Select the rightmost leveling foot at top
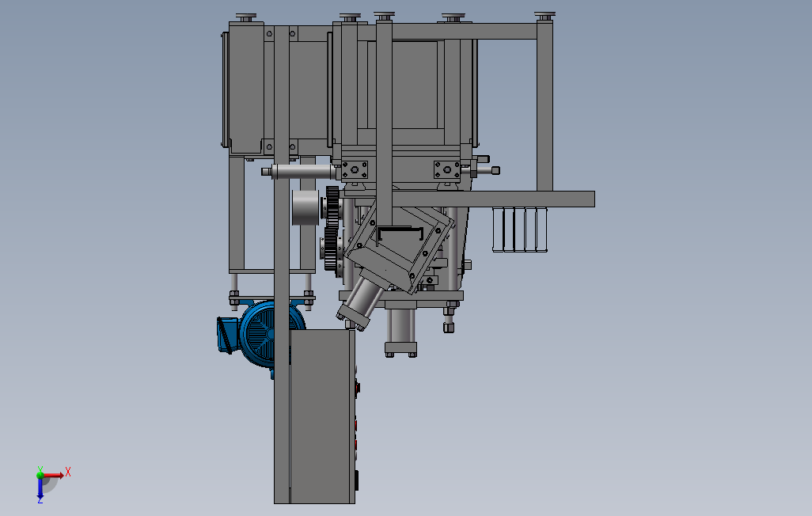 (x=544, y=17)
